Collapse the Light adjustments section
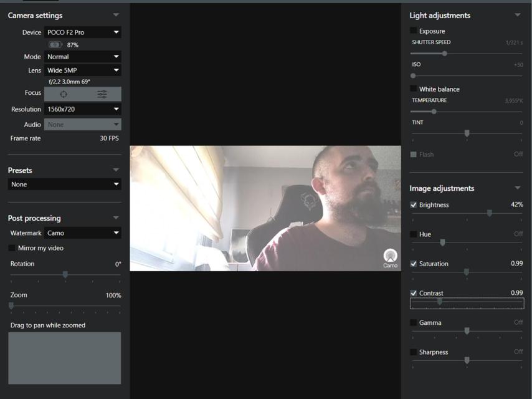Viewport: 532px width, 399px height. click(x=517, y=15)
